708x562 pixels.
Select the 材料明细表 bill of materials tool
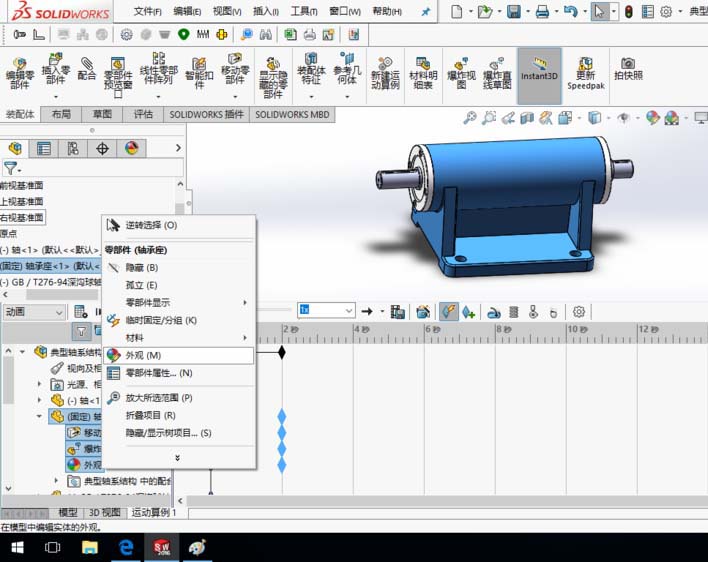coord(423,70)
